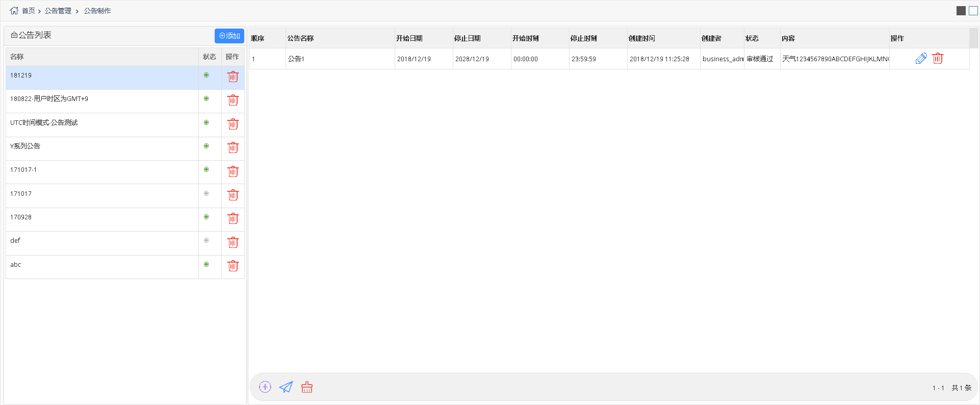Click the blue 添加 button
Image resolution: width=980 pixels, height=405 pixels.
coord(229,36)
